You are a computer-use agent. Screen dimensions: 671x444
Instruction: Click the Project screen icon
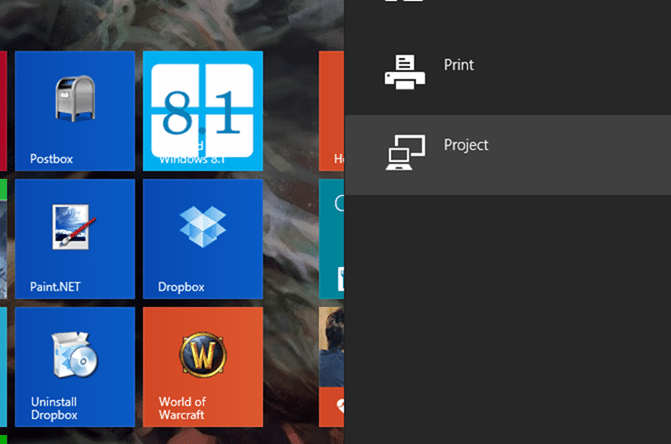405,152
